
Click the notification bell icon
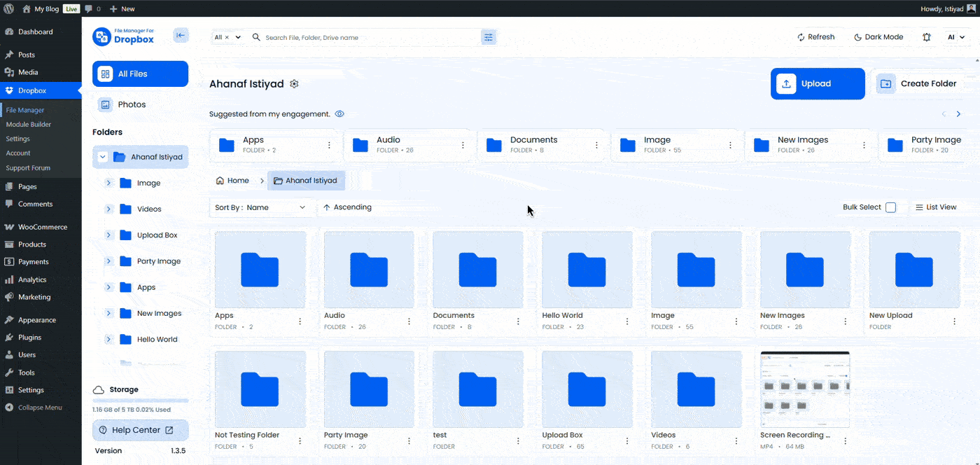point(926,36)
